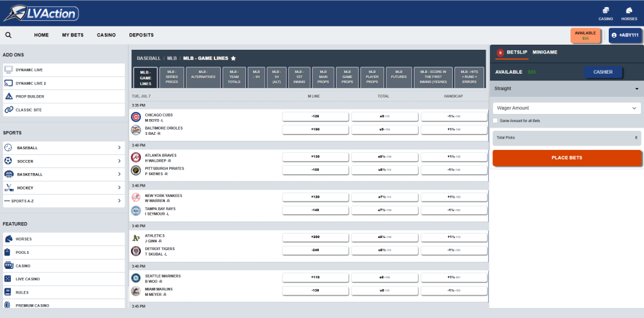This screenshot has width=644, height=318.
Task: Click the Detroit Tigers team logo
Action: coord(136,251)
